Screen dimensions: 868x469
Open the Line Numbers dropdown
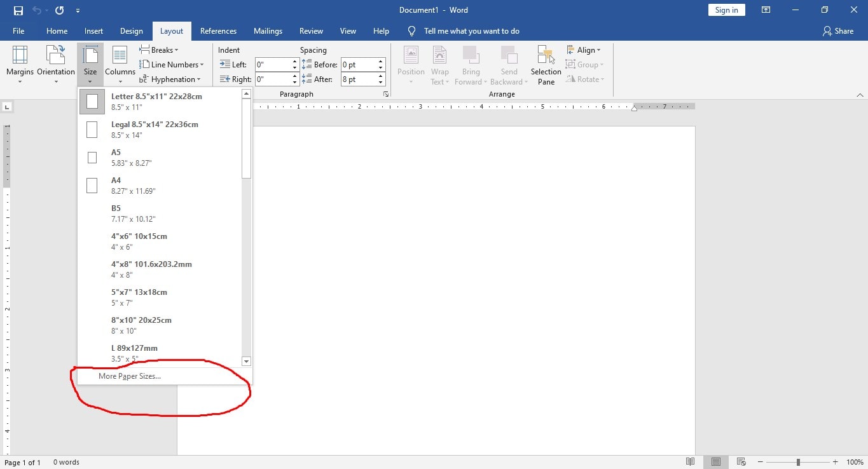(x=173, y=64)
